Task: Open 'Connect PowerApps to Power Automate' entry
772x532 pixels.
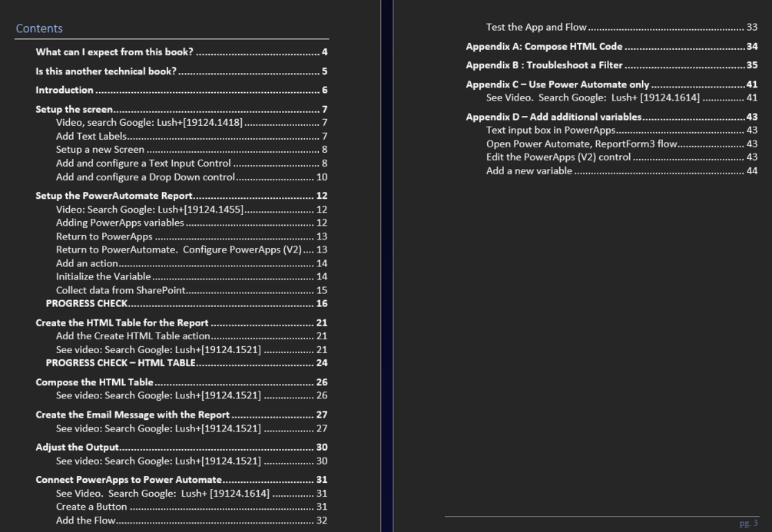Action: click(181, 480)
